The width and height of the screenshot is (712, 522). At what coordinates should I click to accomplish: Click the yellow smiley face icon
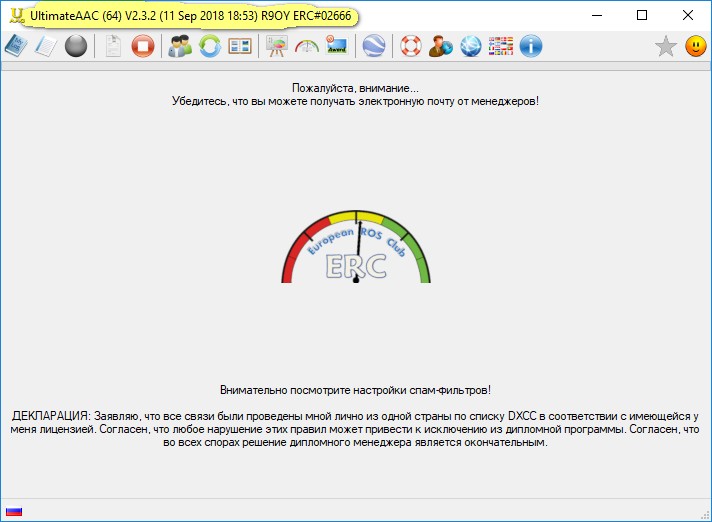pyautogui.click(x=695, y=46)
